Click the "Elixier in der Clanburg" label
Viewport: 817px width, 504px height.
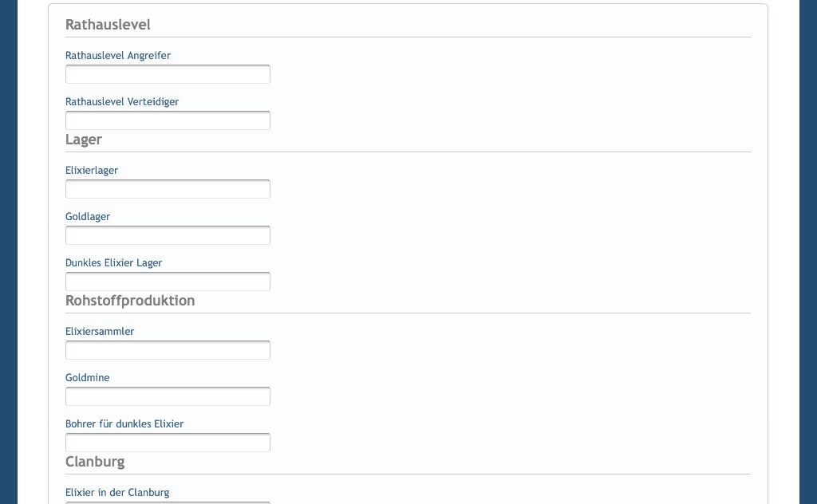(117, 493)
